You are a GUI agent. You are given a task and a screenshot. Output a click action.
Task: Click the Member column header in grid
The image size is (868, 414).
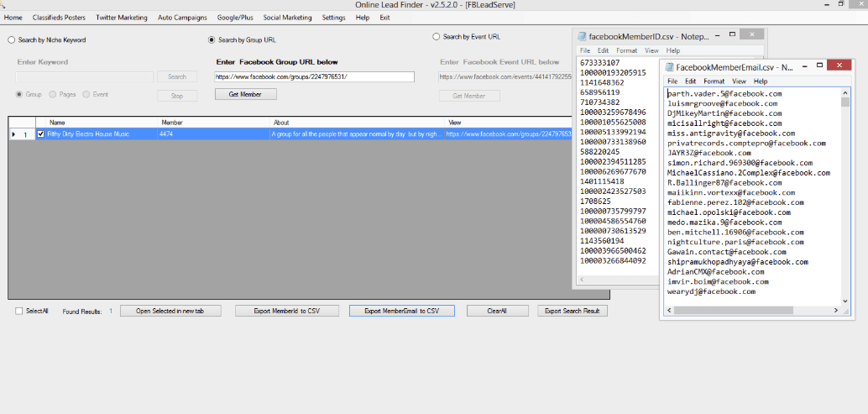[171, 123]
